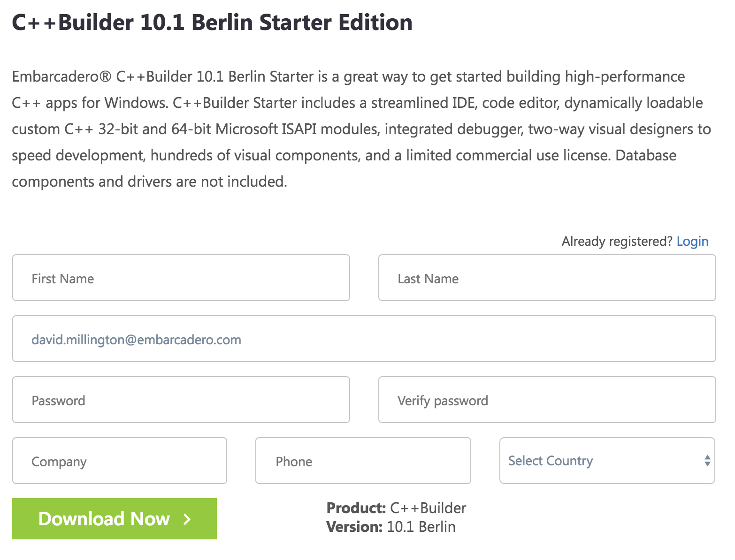Screen dimensions: 735x560
Task: Click the Company text box
Action: click(x=120, y=461)
